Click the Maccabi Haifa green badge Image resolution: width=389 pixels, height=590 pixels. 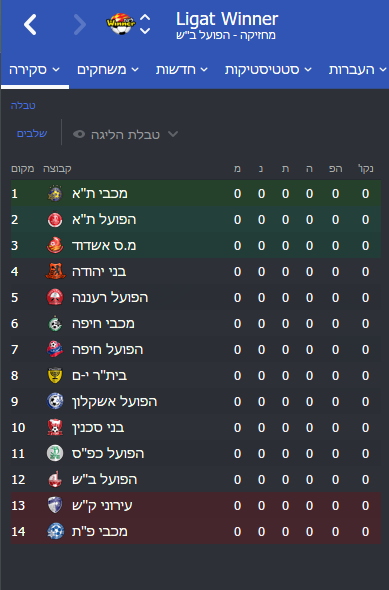click(55, 324)
